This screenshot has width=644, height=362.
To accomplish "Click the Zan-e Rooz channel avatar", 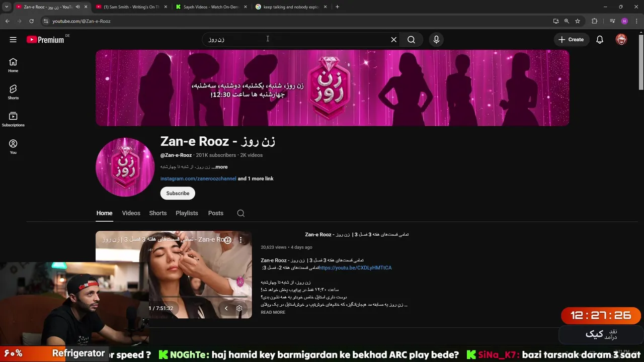I will tap(125, 167).
